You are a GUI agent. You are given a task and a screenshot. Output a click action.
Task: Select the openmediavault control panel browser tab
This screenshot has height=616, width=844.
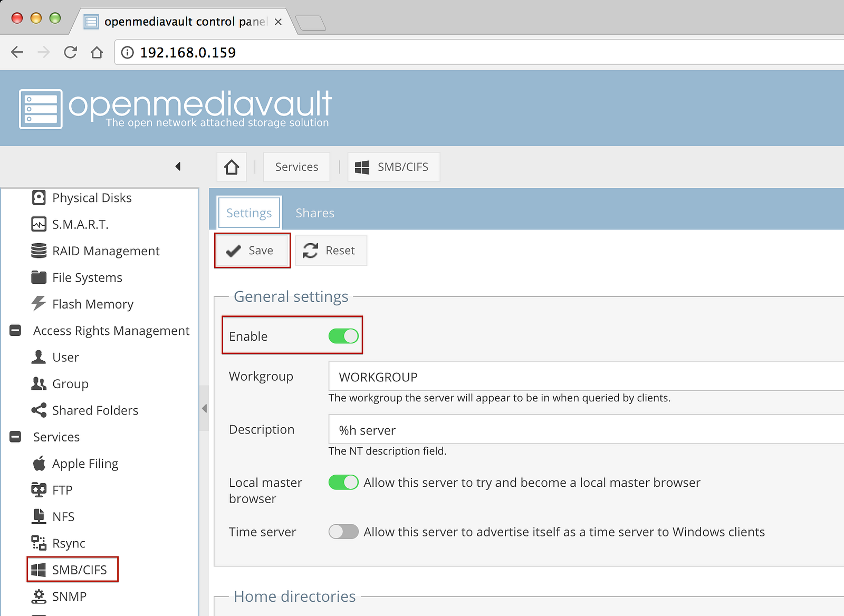[185, 22]
